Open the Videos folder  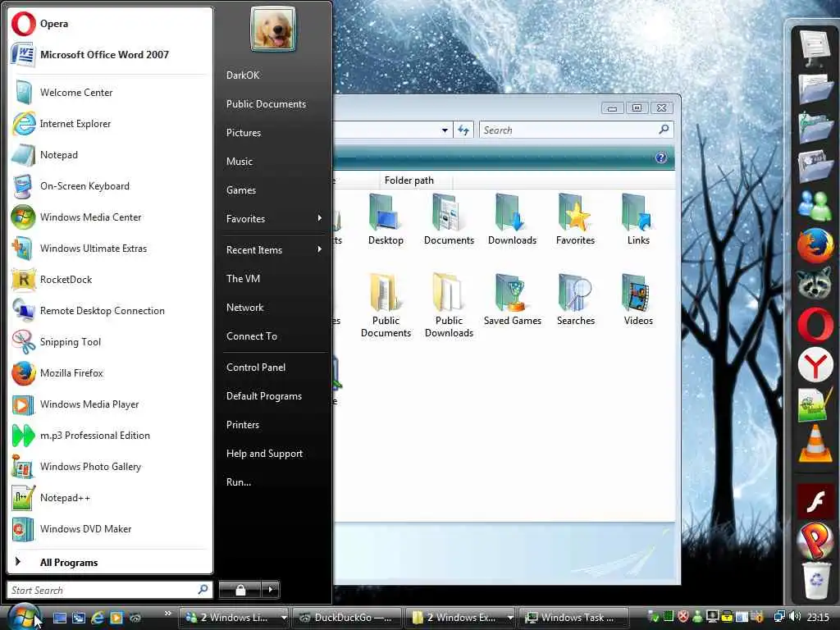pyautogui.click(x=638, y=300)
